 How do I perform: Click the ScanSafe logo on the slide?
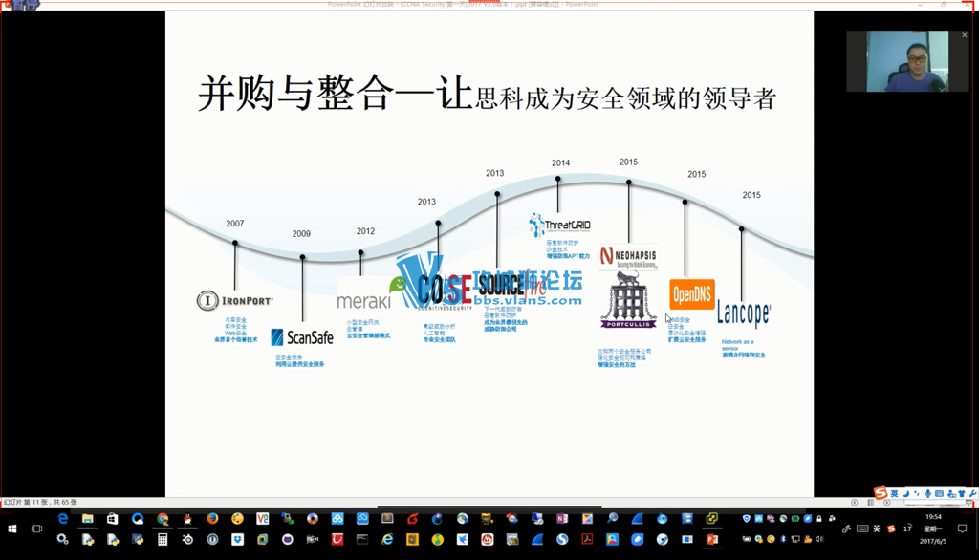(302, 337)
